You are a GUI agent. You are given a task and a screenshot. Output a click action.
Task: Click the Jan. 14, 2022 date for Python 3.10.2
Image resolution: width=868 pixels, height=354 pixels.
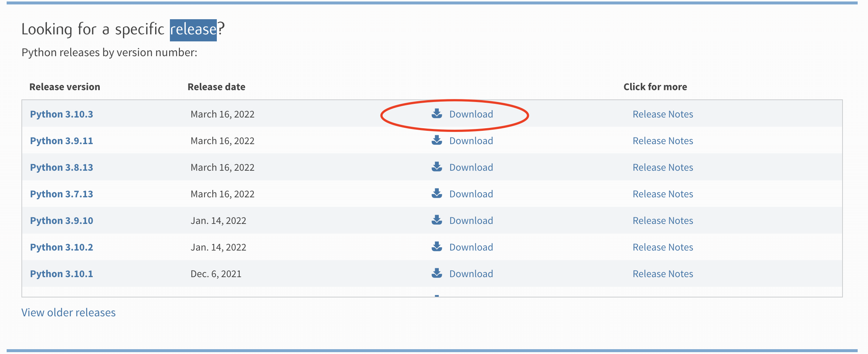coord(218,247)
